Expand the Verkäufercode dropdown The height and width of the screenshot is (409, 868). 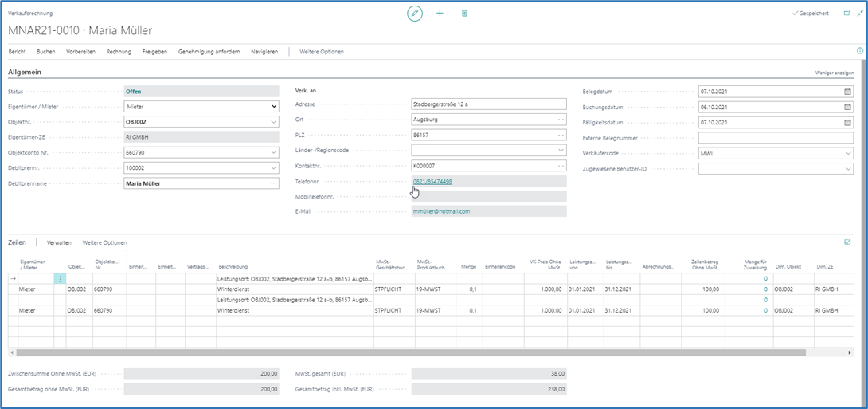847,153
